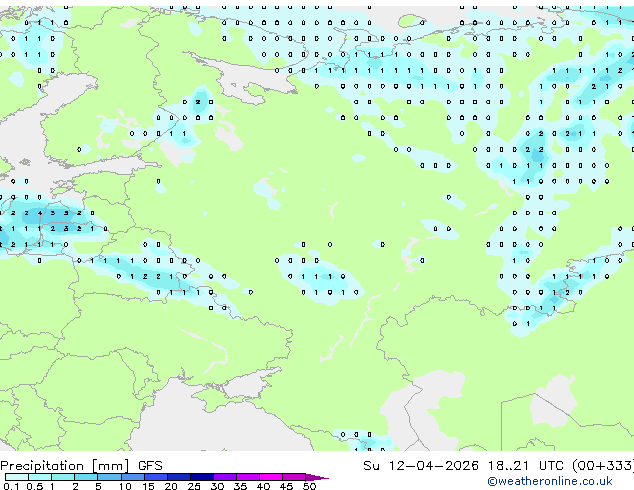The width and height of the screenshot is (634, 490).
Task: Click the 2–5 mm legend color swatch
Action: tap(86, 477)
